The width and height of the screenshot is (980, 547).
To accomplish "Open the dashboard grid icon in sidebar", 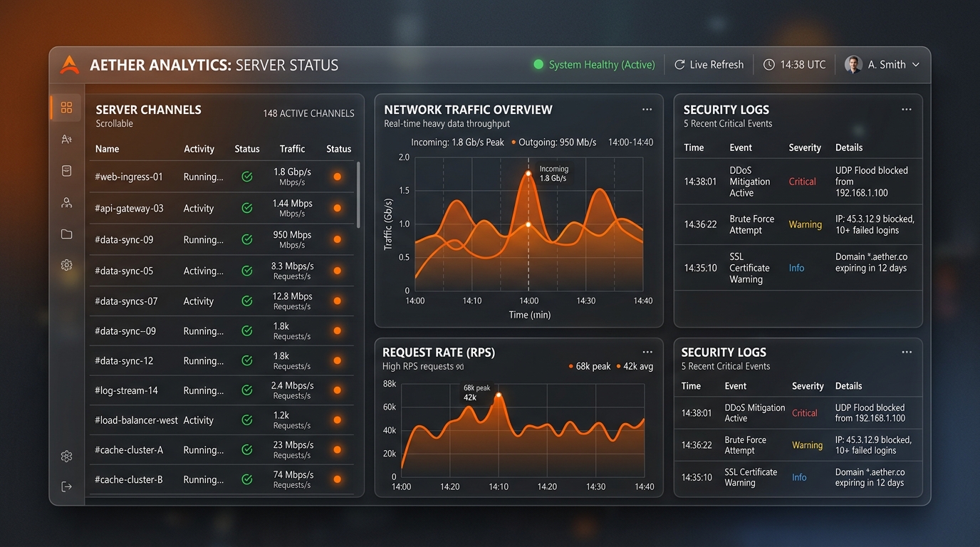I will pos(66,108).
